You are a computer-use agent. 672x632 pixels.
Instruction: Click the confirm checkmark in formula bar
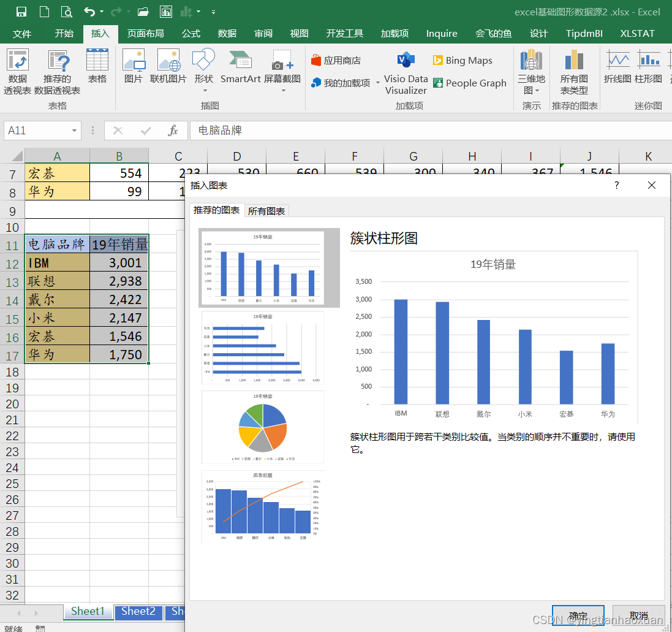146,131
